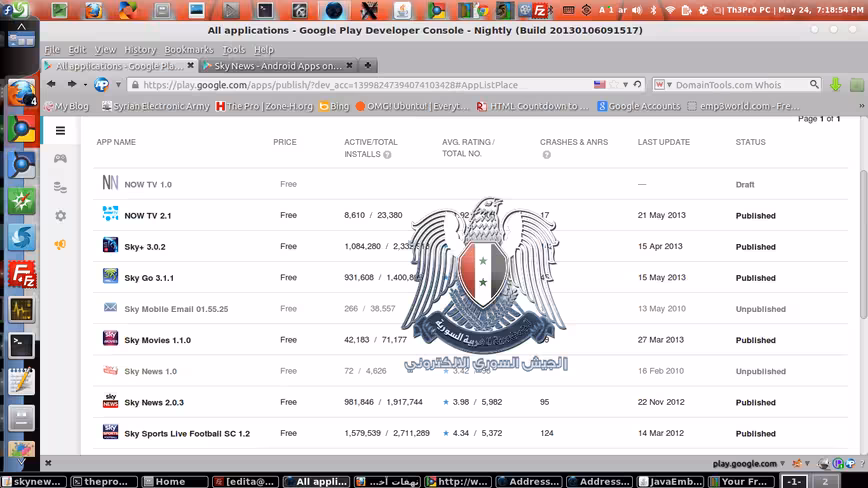Image resolution: width=868 pixels, height=488 pixels.
Task: Switch to Sky News - Android Apps tab
Action: (x=277, y=66)
